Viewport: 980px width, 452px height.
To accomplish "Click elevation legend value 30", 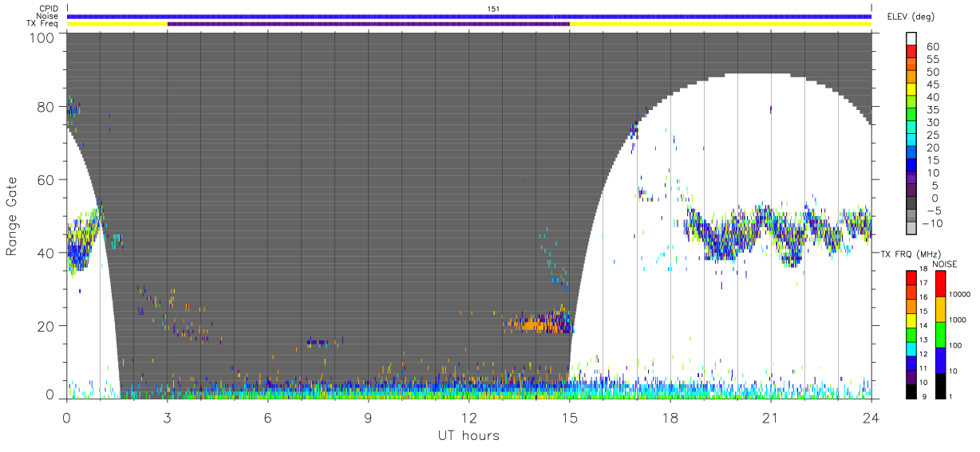I will click(931, 123).
